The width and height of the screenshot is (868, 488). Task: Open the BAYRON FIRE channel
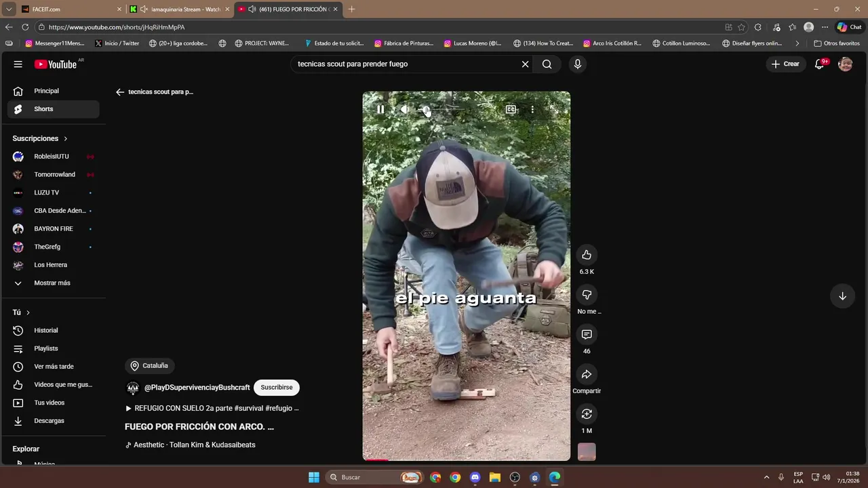[x=54, y=229]
